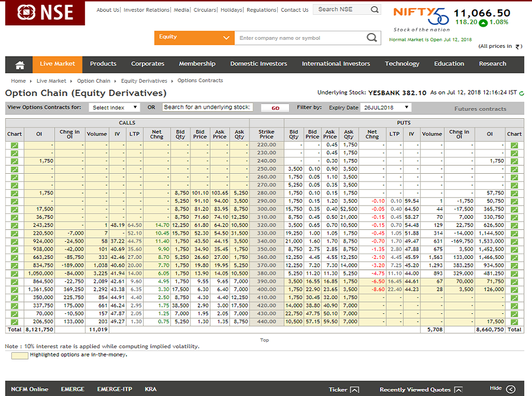The image size is (532, 396).
Task: Click the GO button
Action: tap(275, 108)
